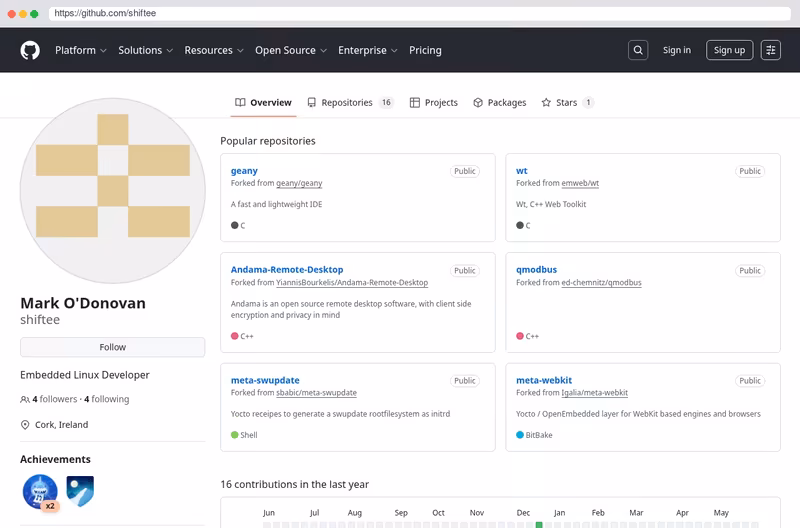Viewport: 800px width, 528px height.
Task: Open the YiannisBourkelis/Andama-Remote-Desktop source link
Action: [352, 283]
